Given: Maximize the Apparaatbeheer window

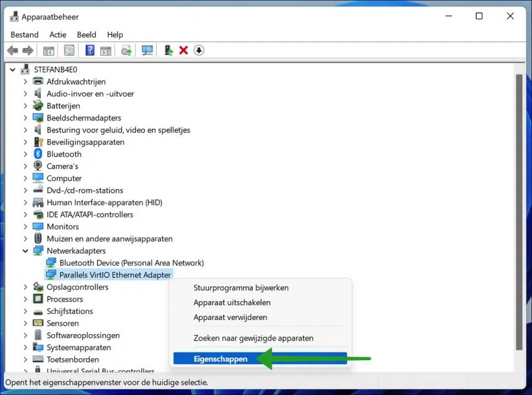Looking at the screenshot, I should point(479,16).
